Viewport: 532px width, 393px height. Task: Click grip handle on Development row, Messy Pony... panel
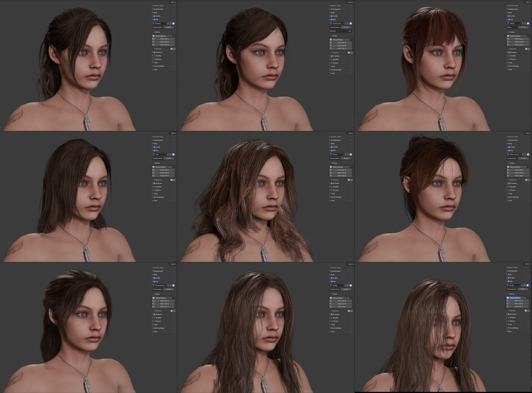coord(529,140)
